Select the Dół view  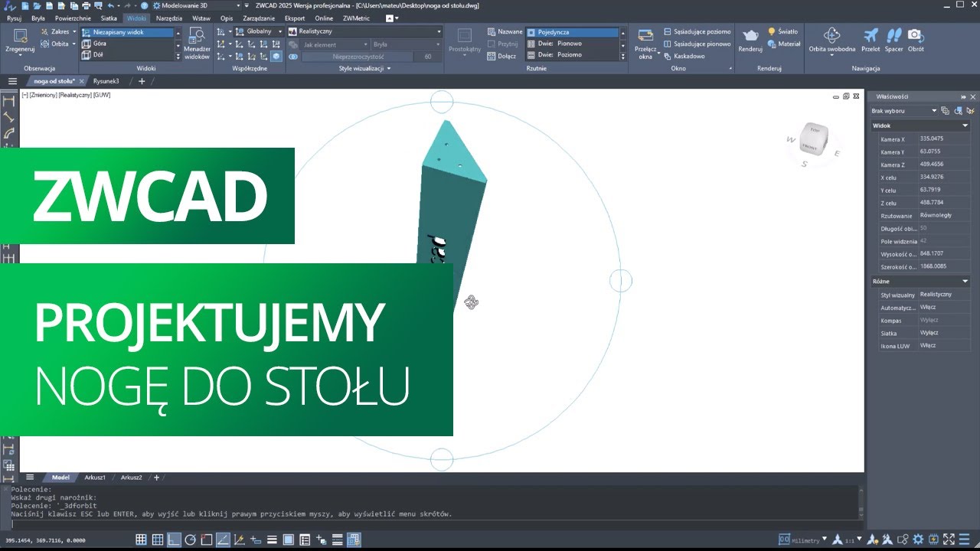click(127, 55)
